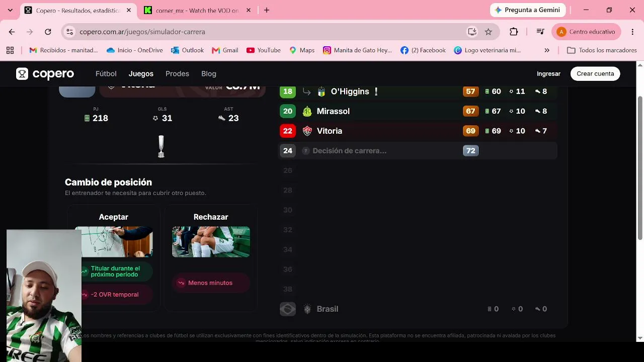Switch to the corner_mx VOD tab
The height and width of the screenshot is (362, 644).
coord(197,10)
